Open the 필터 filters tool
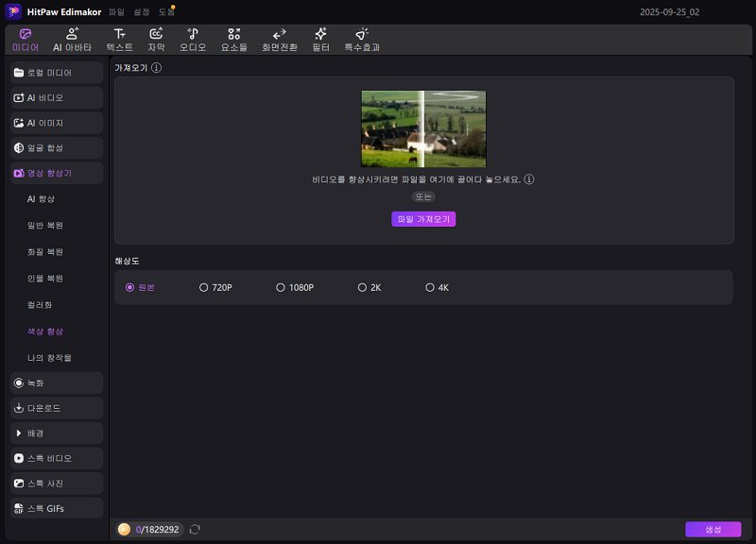Screen dimensions: 756x544 click(320, 39)
